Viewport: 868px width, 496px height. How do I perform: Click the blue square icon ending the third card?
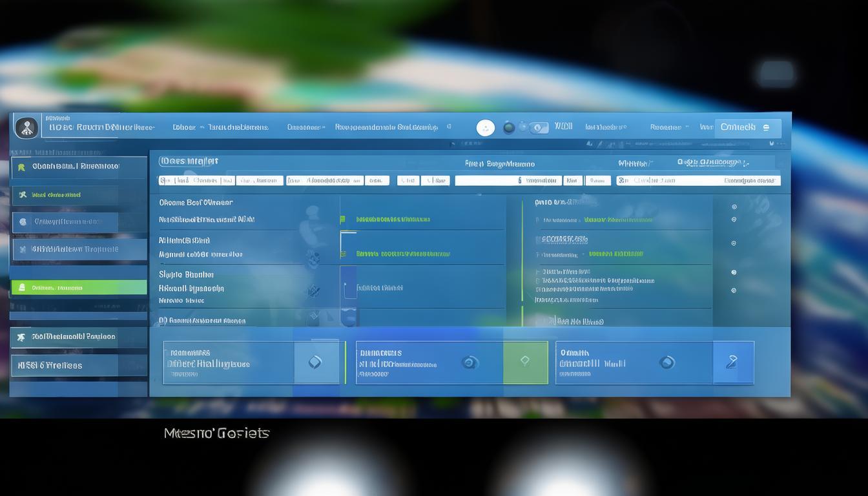tap(733, 362)
